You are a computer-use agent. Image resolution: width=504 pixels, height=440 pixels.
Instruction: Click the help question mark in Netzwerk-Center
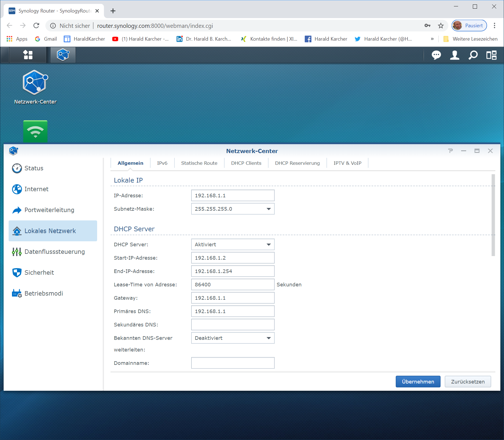(x=450, y=151)
